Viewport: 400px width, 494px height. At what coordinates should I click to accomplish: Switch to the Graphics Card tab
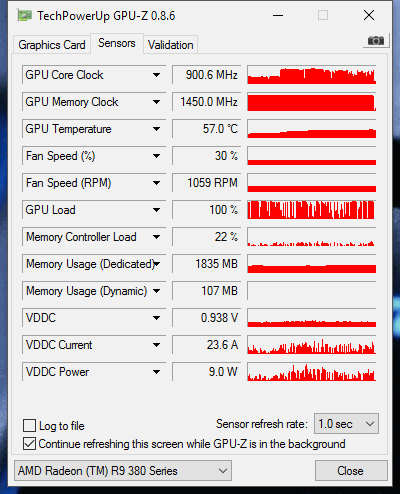click(52, 45)
